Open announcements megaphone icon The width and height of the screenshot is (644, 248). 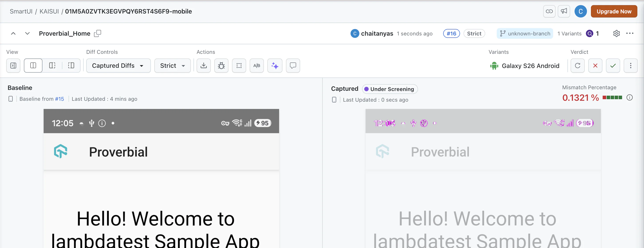[x=564, y=12]
